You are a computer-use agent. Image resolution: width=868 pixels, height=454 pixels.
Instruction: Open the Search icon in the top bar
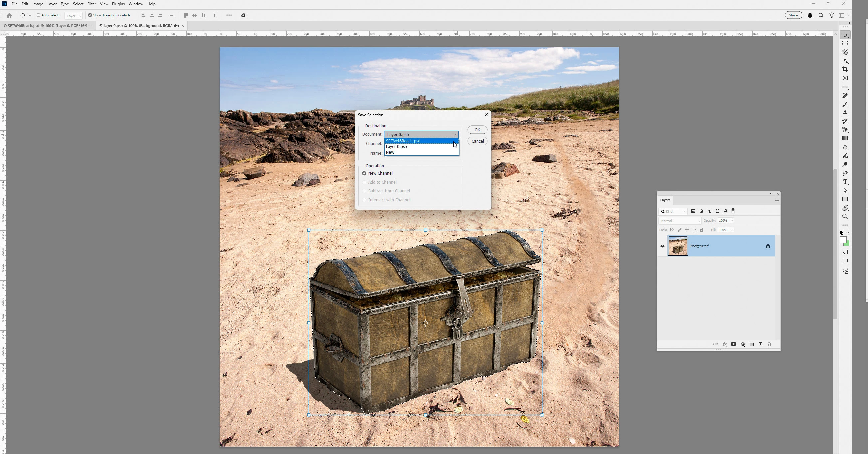coord(821,16)
